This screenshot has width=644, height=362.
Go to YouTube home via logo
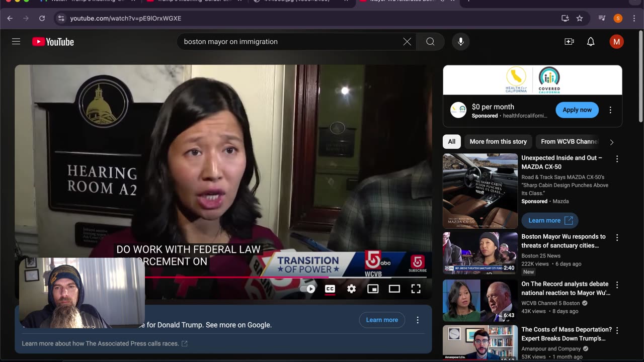(53, 42)
